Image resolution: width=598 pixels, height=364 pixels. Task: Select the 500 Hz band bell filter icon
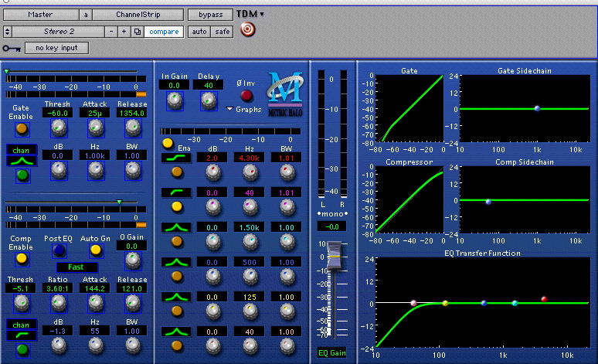pyautogui.click(x=176, y=262)
